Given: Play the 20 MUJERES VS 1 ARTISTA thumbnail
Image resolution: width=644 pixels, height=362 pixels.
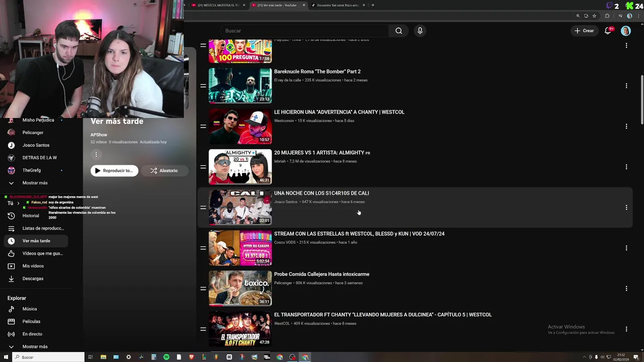Looking at the screenshot, I should tap(240, 167).
